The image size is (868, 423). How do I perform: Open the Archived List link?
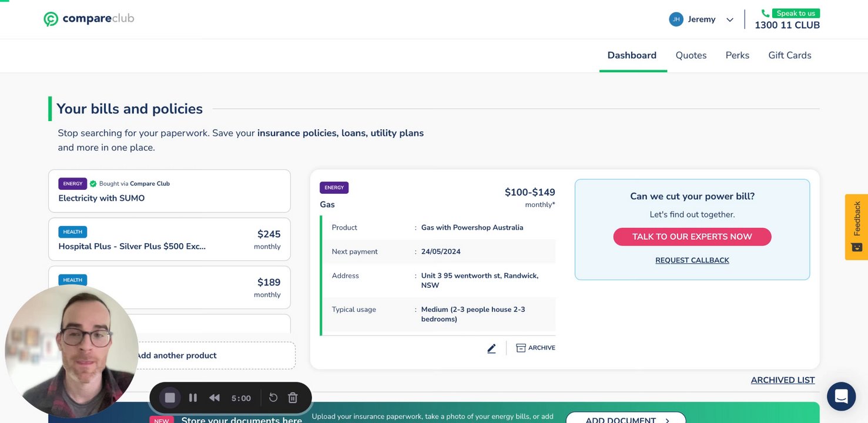782,380
